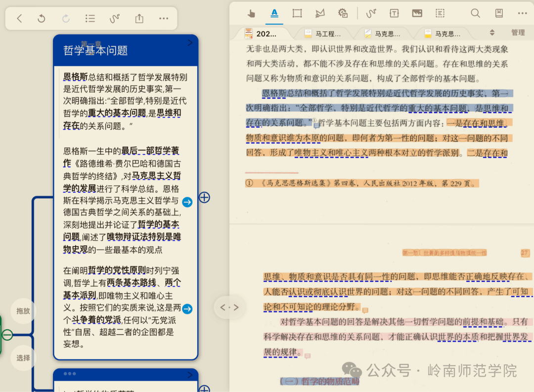Select the hand pan tool in document toolbar
Image resolution: width=534 pixels, height=392 pixels.
click(251, 13)
